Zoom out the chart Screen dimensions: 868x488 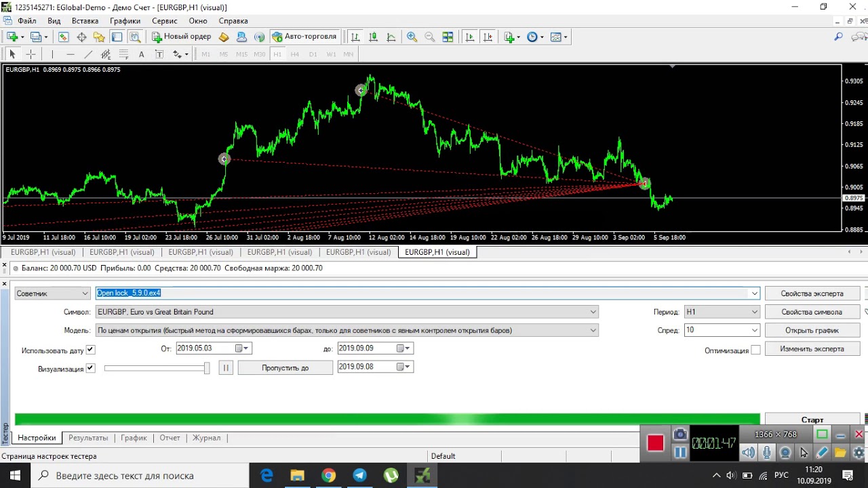click(x=429, y=37)
